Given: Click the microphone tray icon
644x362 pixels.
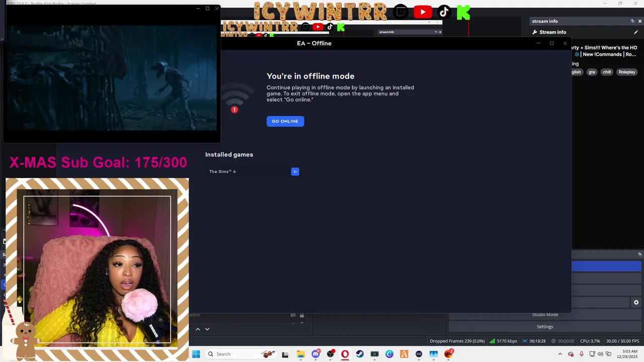Looking at the screenshot, I should click(582, 354).
